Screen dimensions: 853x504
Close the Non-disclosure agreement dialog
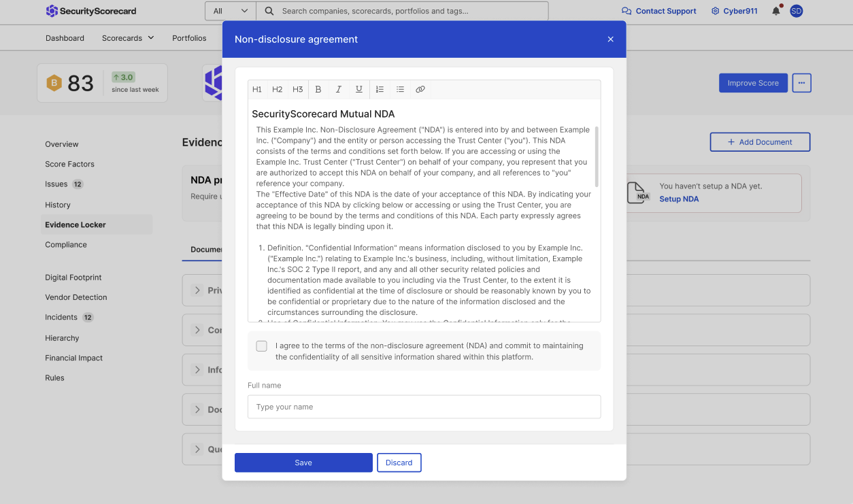pyautogui.click(x=610, y=39)
